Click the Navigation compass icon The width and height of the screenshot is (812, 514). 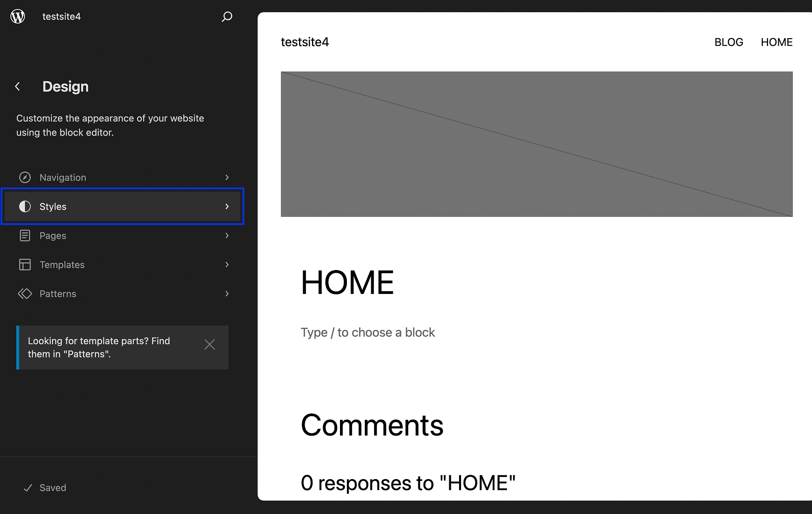24,177
